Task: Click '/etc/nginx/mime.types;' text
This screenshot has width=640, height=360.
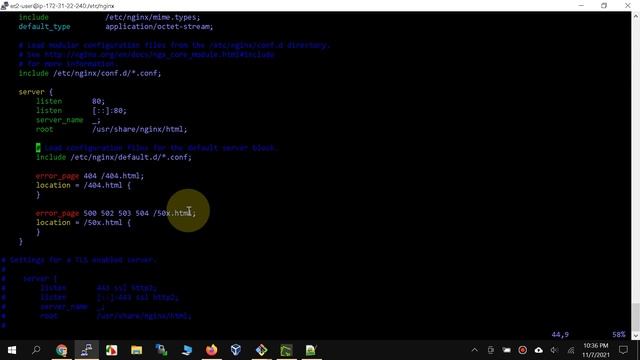Action: (153, 17)
